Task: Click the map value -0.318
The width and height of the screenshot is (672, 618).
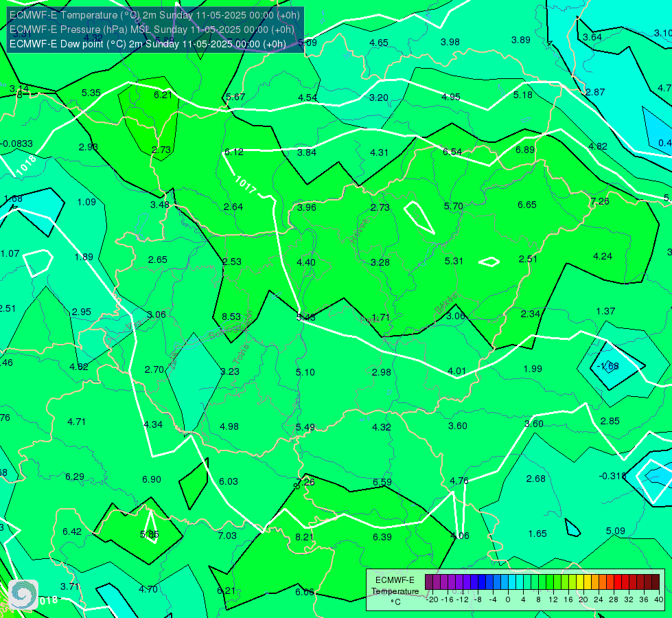Action: pyautogui.click(x=612, y=476)
